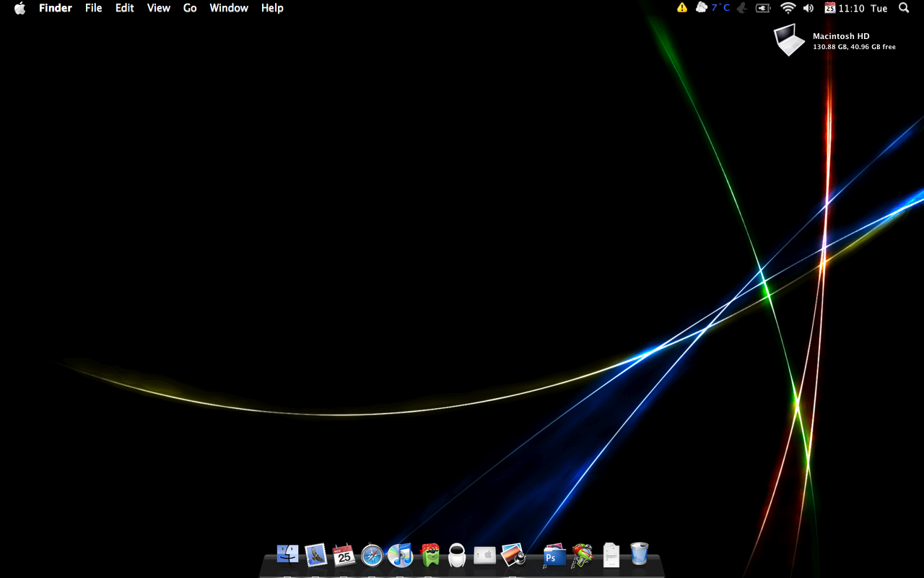Click the green pirate monster dock icon

pos(430,554)
